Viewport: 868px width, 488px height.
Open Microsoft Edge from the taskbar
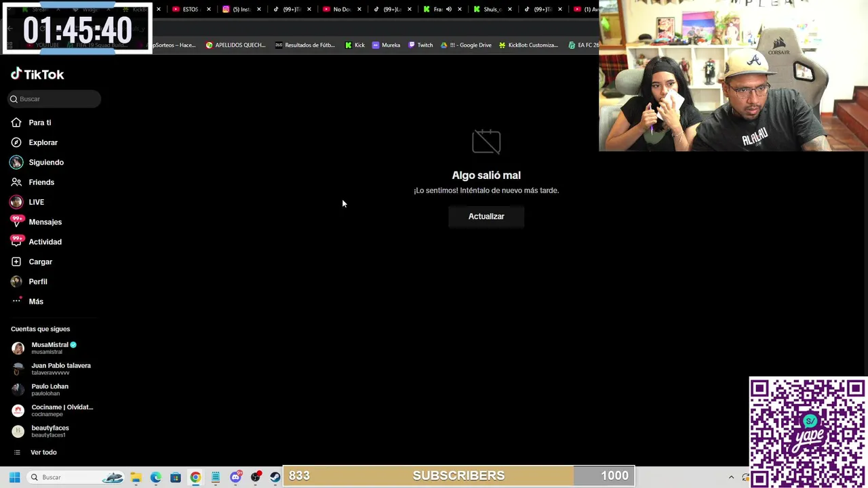[x=156, y=477]
